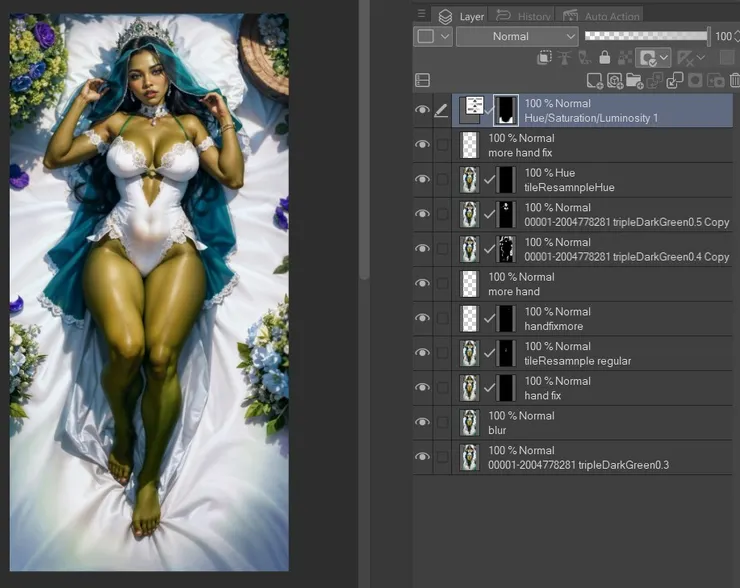Click the New Vector Layer icon
Screen dimensions: 740x588
(615, 80)
